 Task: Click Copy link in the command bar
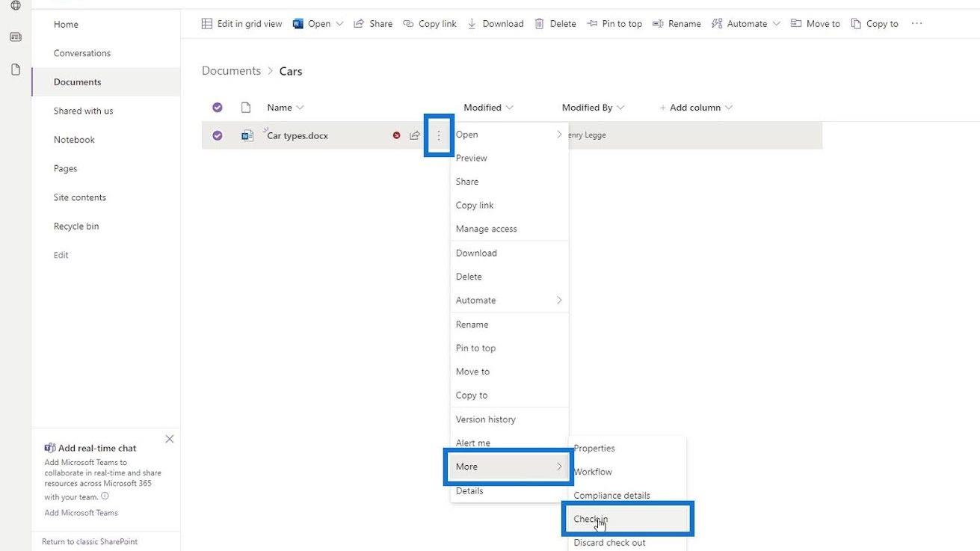pyautogui.click(x=430, y=24)
